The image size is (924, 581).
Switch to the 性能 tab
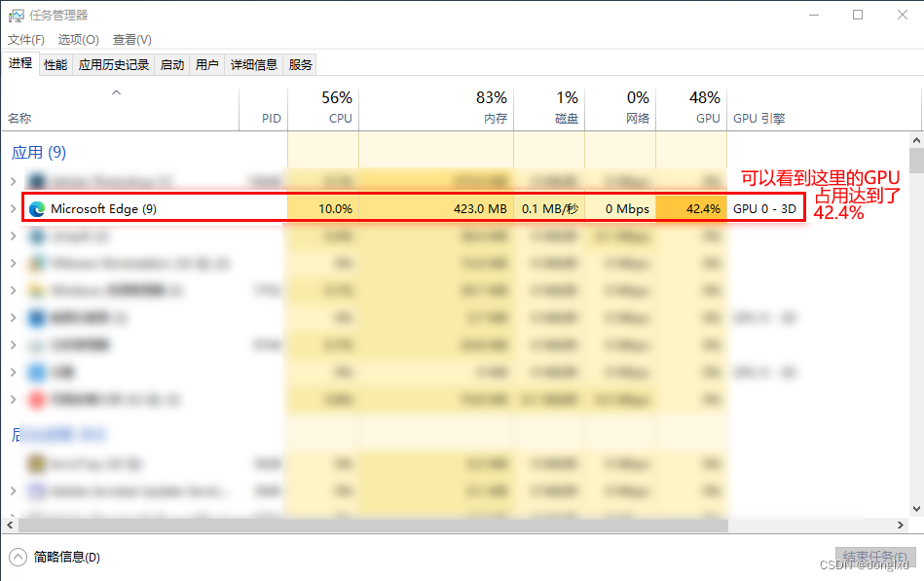tap(55, 65)
